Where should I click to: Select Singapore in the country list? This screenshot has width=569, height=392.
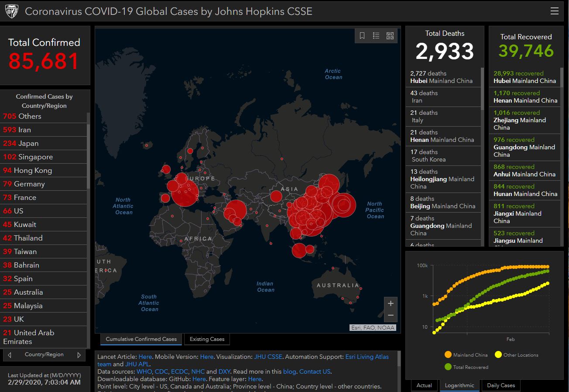coord(44,157)
